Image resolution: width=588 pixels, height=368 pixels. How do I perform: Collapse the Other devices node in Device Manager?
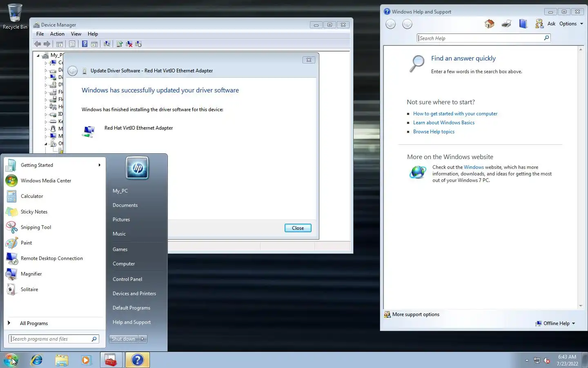pos(46,144)
